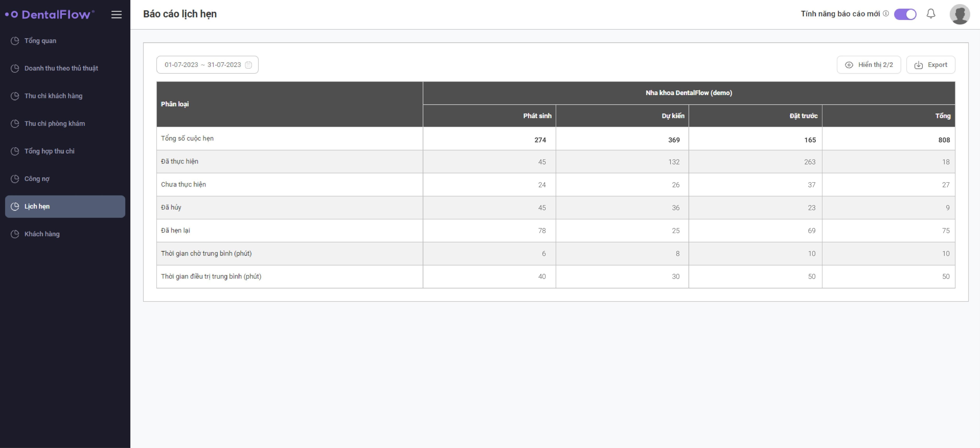980x448 pixels.
Task: Select Đã hủy row label
Action: [x=171, y=207]
